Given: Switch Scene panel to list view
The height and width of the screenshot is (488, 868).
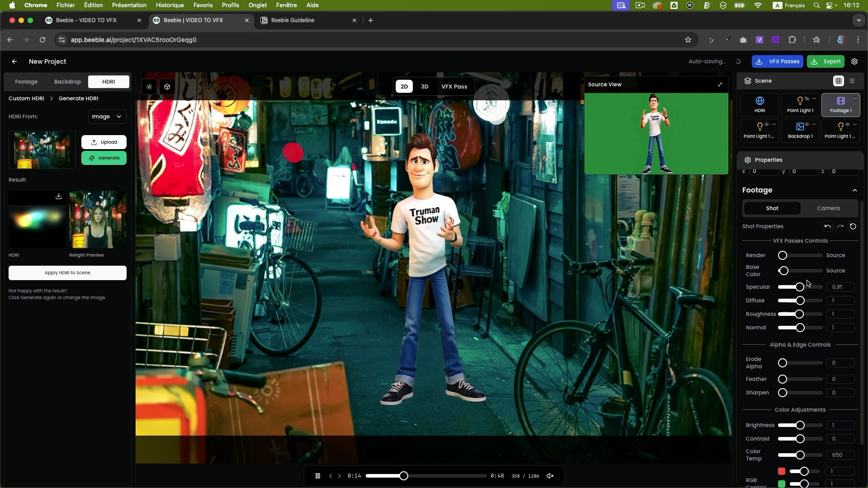Looking at the screenshot, I should click(852, 81).
